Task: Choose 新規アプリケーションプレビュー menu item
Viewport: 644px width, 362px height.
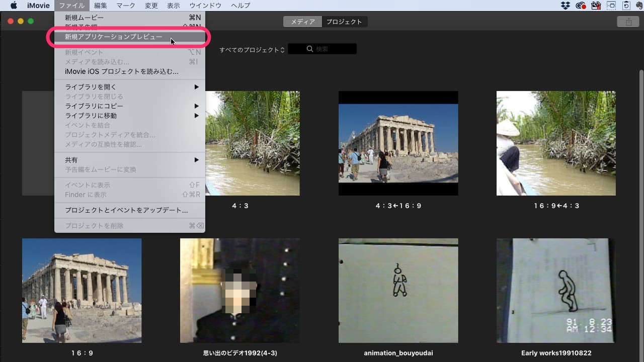Action: 130,37
